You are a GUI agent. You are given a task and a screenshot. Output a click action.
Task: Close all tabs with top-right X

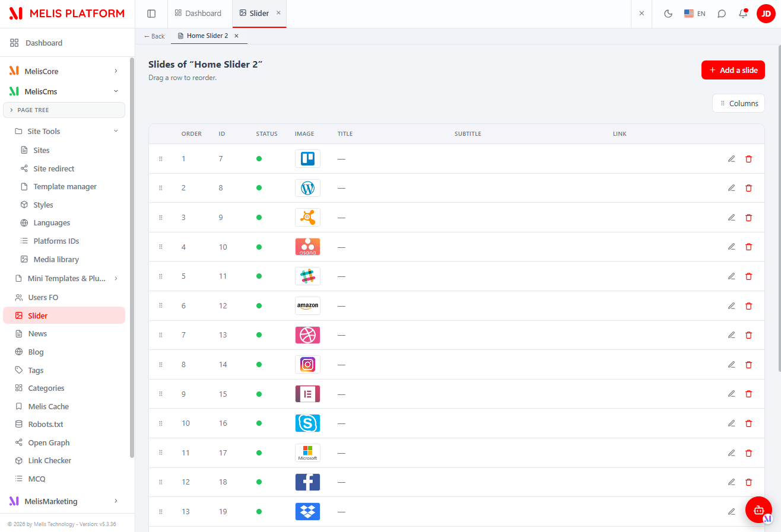pyautogui.click(x=642, y=13)
